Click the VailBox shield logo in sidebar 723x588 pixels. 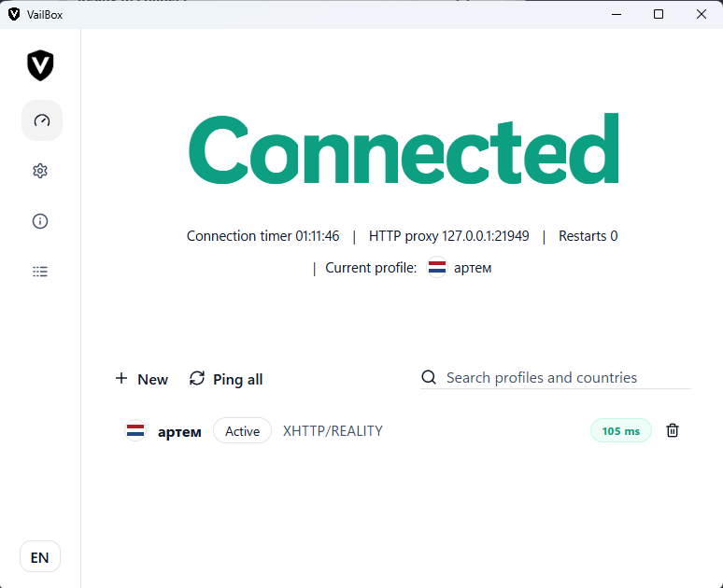pos(40,65)
